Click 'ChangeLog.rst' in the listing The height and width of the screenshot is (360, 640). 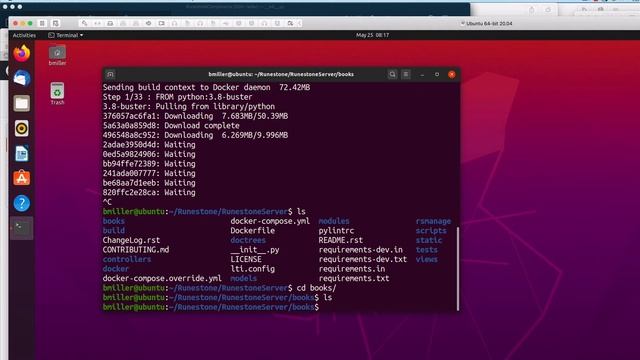click(131, 240)
